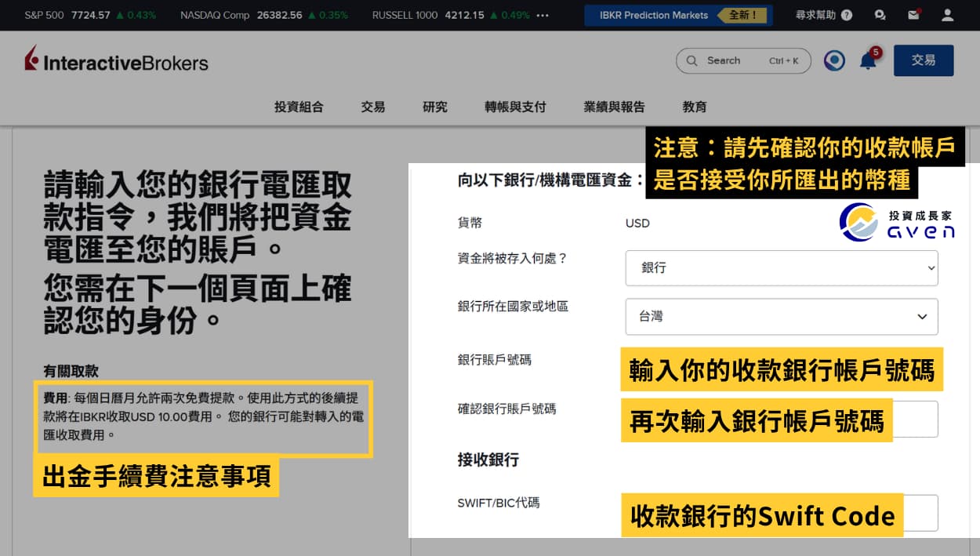Open the 轉帳與支付 menu
The width and height of the screenshot is (980, 556).
(x=515, y=107)
